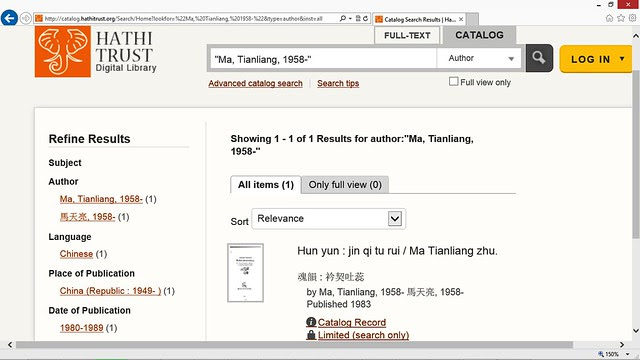Open browser tools gear icon
Image resolution: width=640 pixels, height=360 pixels.
coord(632,18)
